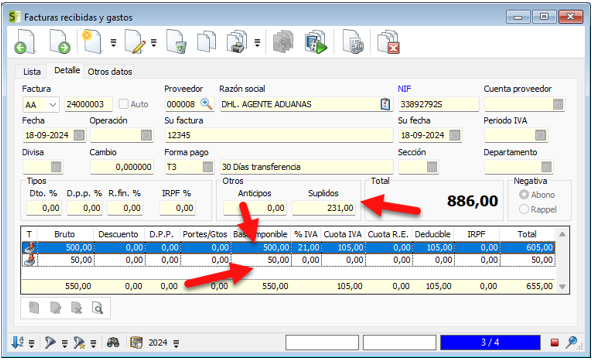Open the Sección lookup button
This screenshot has width=592, height=360.
coord(432,167)
